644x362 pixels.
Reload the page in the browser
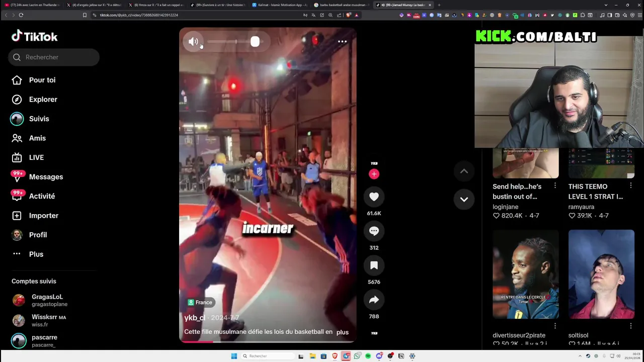click(21, 15)
